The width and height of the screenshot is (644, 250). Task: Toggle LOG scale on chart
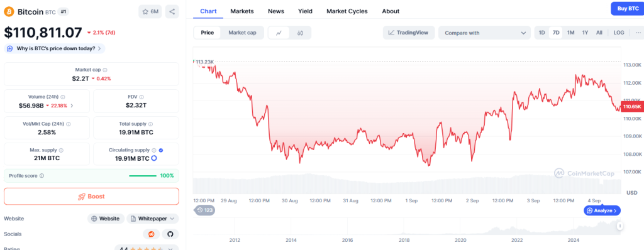(x=619, y=33)
